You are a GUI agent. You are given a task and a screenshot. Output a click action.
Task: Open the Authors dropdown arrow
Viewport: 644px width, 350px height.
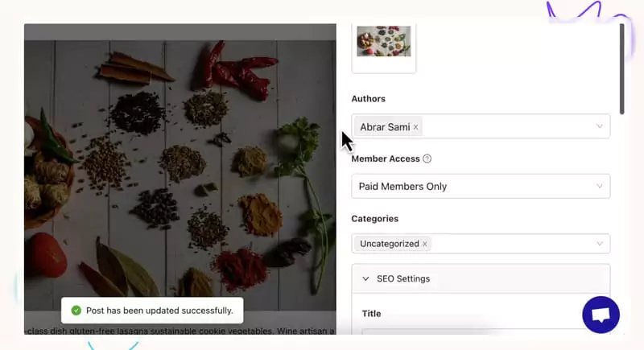tap(600, 126)
